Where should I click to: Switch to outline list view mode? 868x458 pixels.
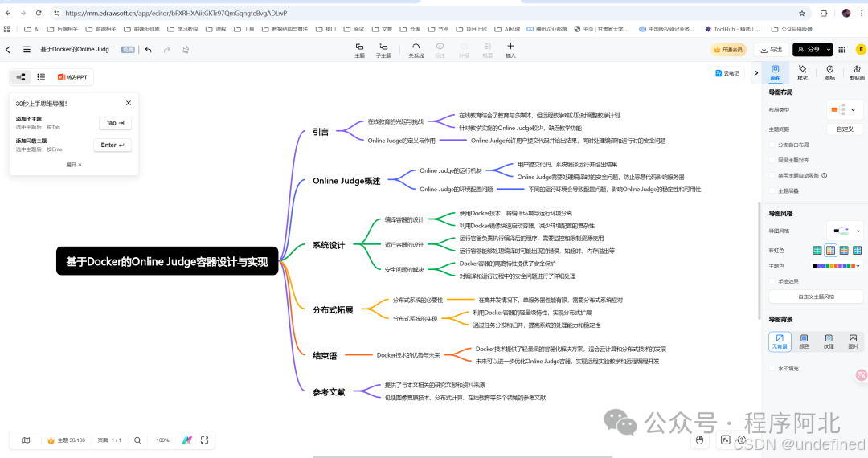pyautogui.click(x=41, y=77)
